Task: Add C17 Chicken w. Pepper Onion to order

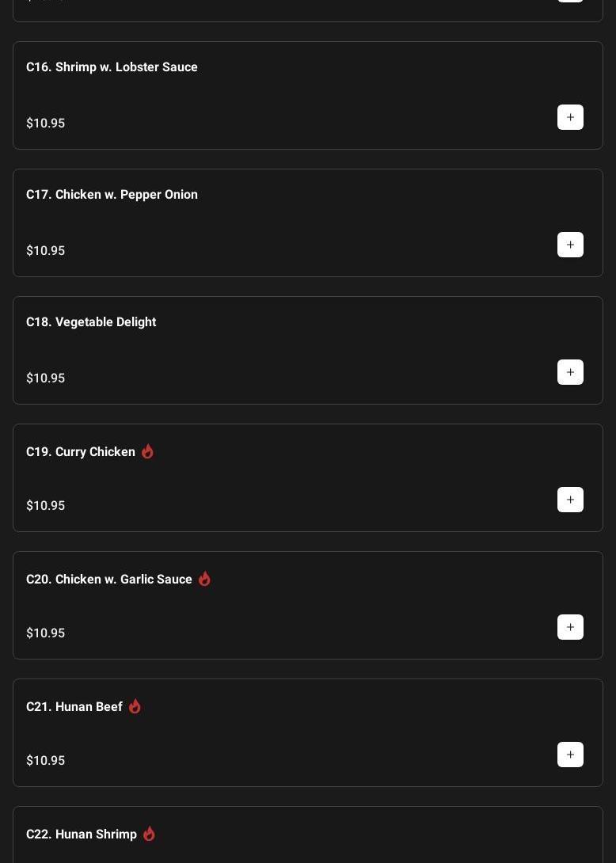Action: (x=570, y=245)
